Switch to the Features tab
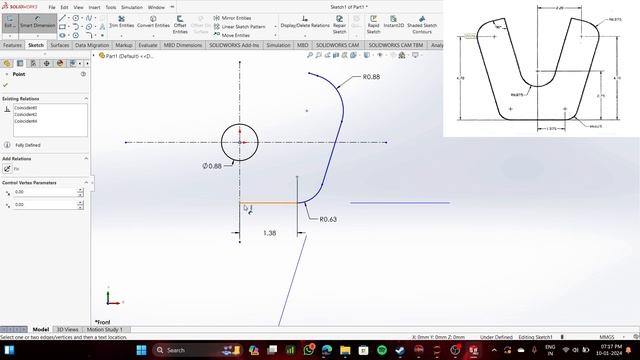This screenshot has width=640, height=360. [x=12, y=45]
